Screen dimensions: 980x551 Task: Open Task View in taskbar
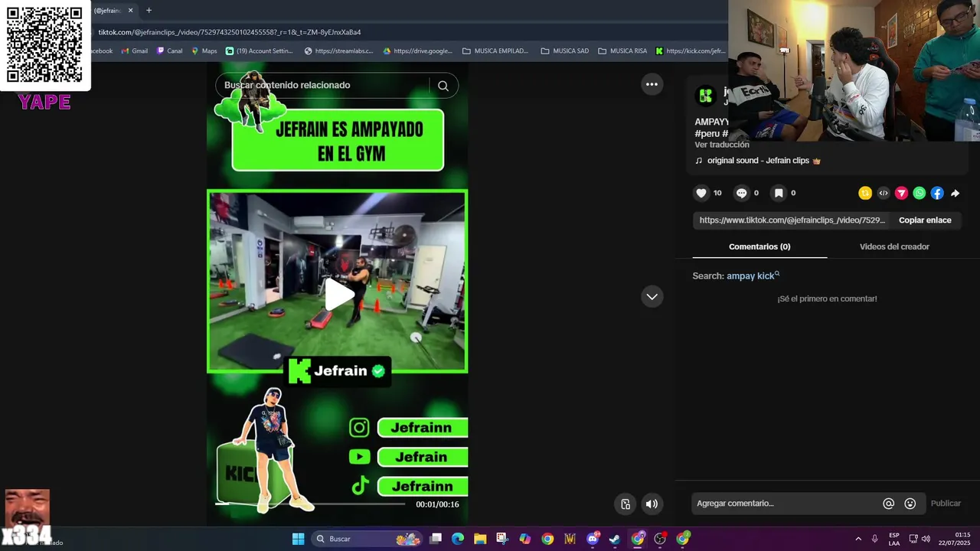pos(436,539)
